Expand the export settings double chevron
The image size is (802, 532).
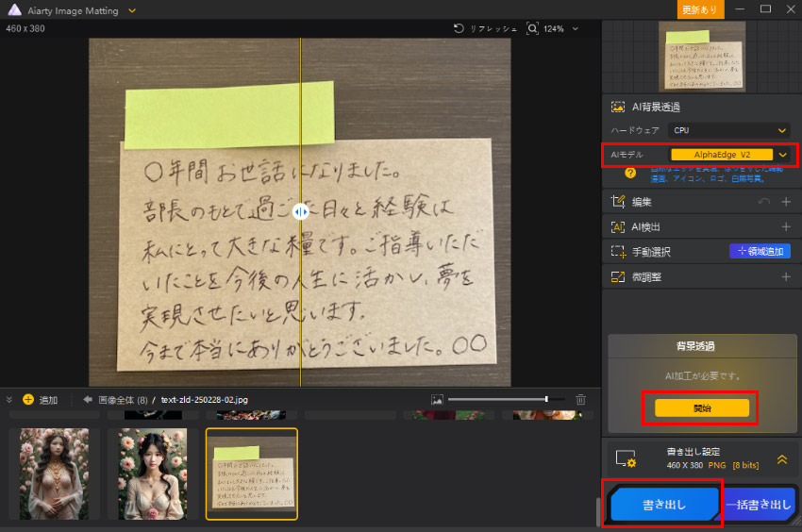click(782, 459)
